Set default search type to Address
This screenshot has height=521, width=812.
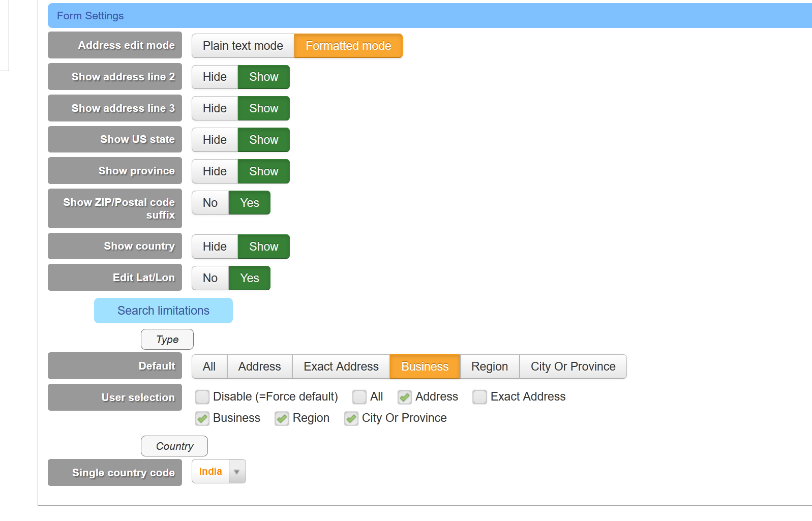tap(260, 366)
